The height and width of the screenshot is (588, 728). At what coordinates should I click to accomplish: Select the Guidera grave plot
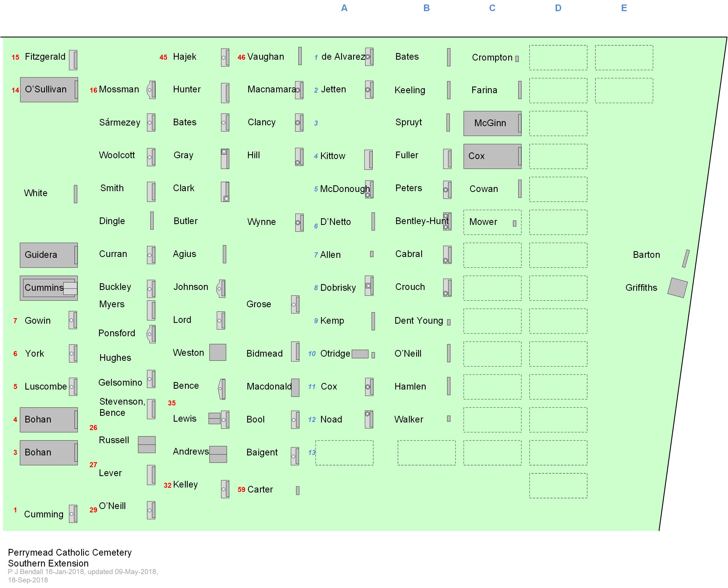point(49,255)
